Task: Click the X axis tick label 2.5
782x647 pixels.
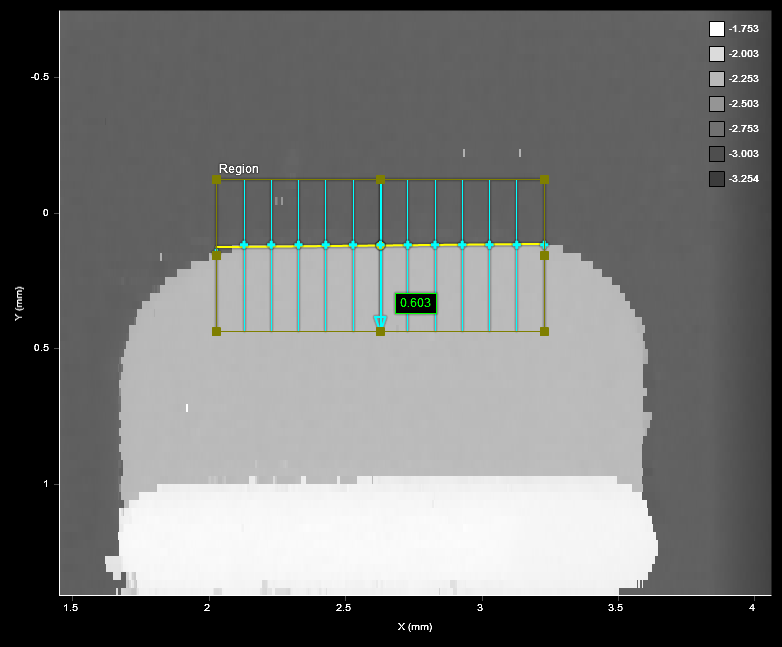Action: pos(344,608)
